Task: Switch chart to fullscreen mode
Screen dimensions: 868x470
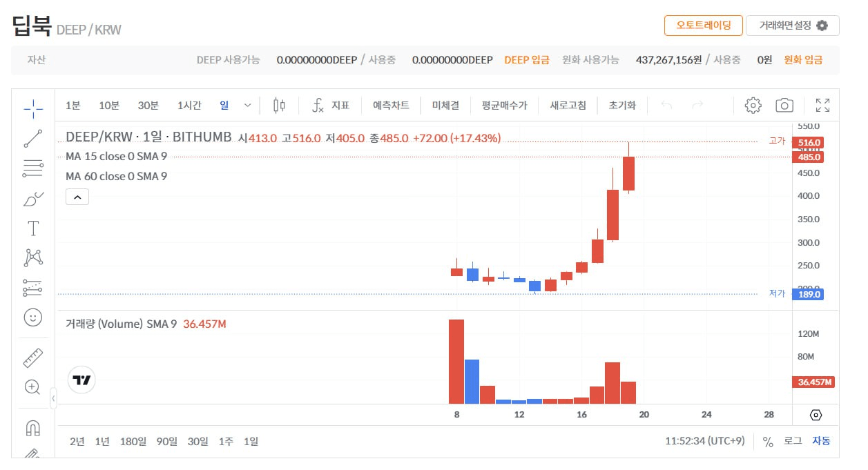Action: click(x=822, y=106)
